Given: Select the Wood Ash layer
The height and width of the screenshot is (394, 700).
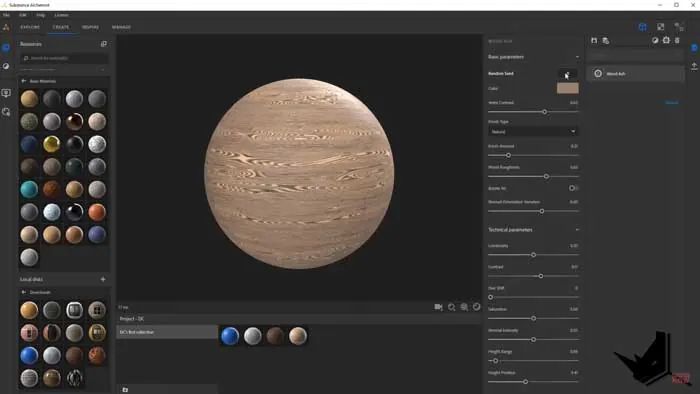Looking at the screenshot, I should pos(635,74).
